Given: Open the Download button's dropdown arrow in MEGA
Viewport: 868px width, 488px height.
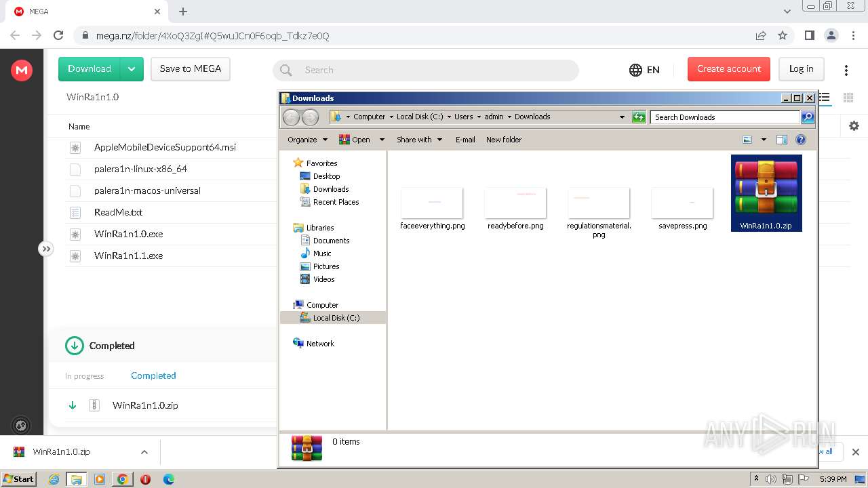Looking at the screenshot, I should [132, 69].
